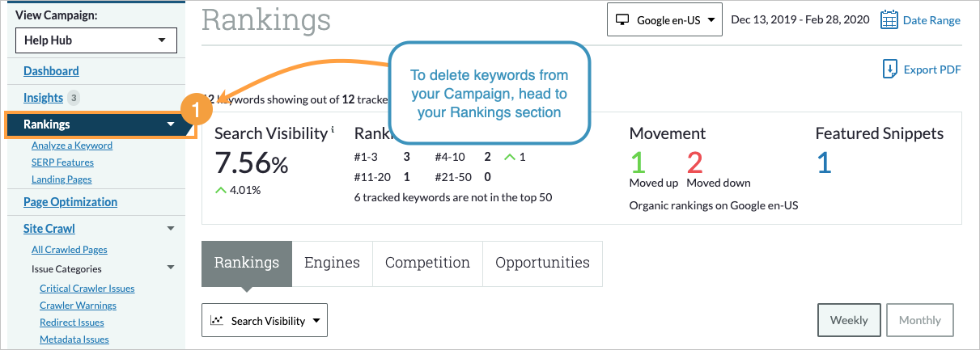The height and width of the screenshot is (350, 980).
Task: Go to Analyze a Keyword link
Action: click(x=72, y=145)
